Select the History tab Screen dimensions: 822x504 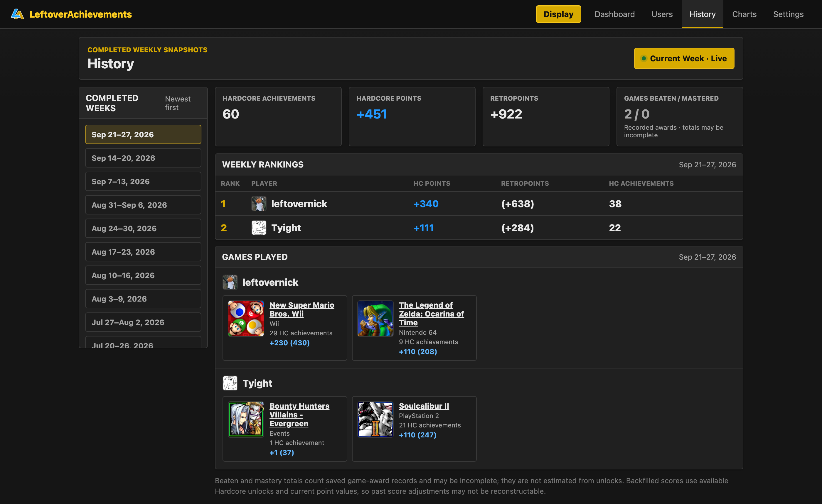[702, 14]
